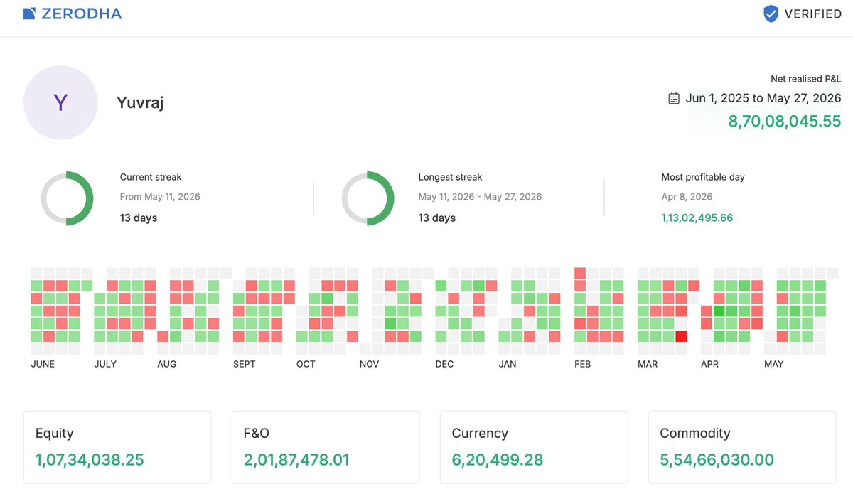The width and height of the screenshot is (853, 504).
Task: Click the AUG month label
Action: point(167,364)
